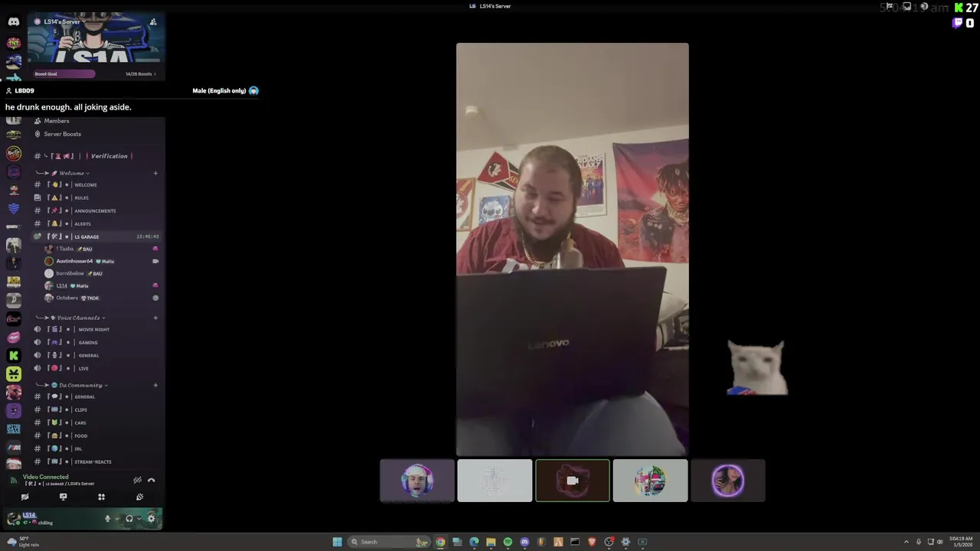The height and width of the screenshot is (551, 980).
Task: Add channel to Da Community category
Action: (155, 385)
